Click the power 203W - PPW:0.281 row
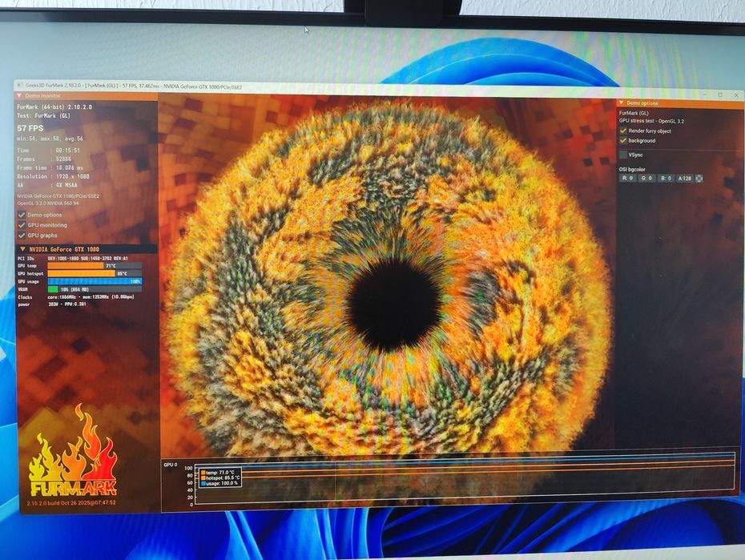745x560 pixels. (x=52, y=304)
